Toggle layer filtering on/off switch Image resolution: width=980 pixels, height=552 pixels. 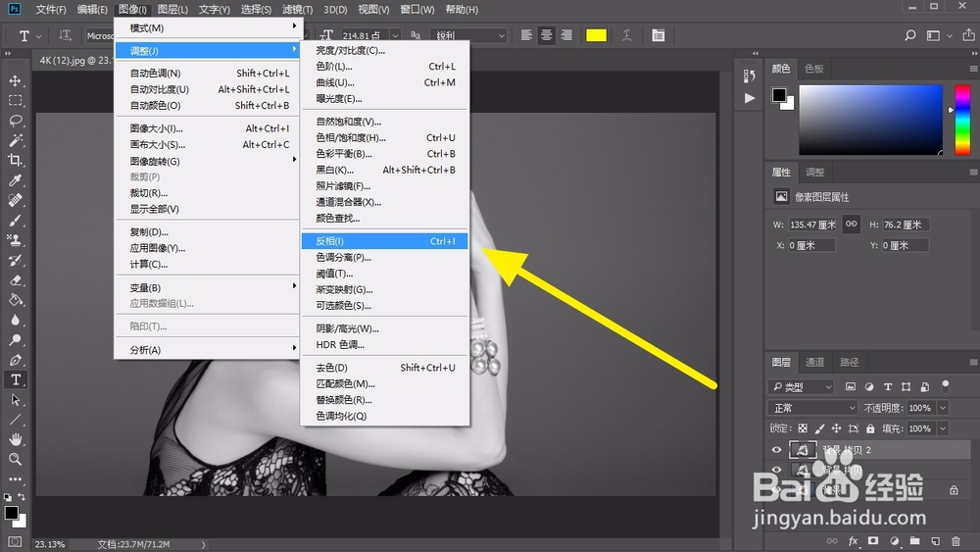point(946,385)
